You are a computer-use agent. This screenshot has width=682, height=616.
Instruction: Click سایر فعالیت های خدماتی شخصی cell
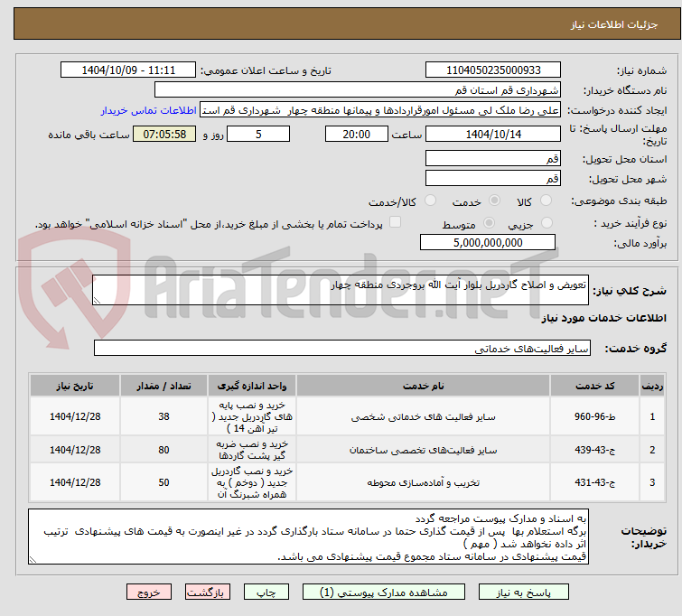[x=424, y=416]
